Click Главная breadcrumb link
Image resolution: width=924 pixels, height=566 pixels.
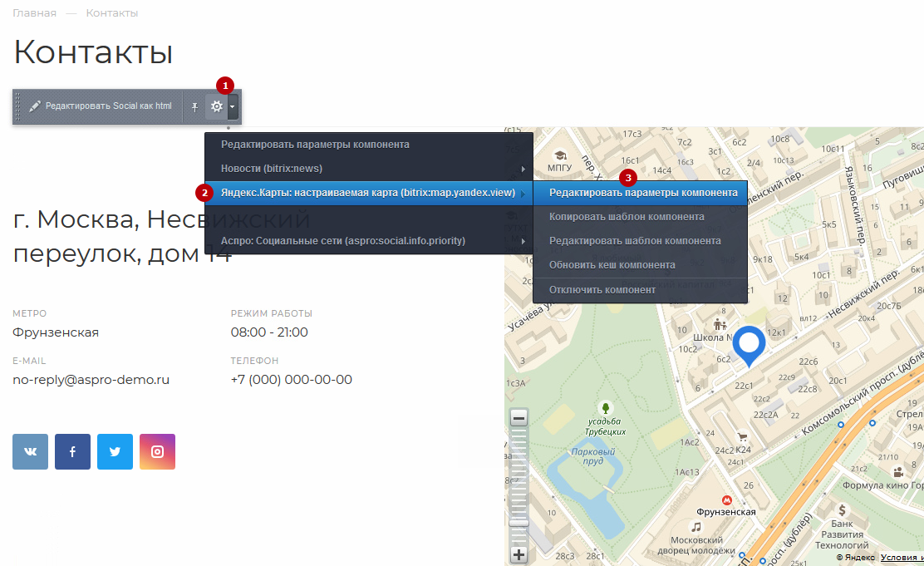[x=35, y=13]
